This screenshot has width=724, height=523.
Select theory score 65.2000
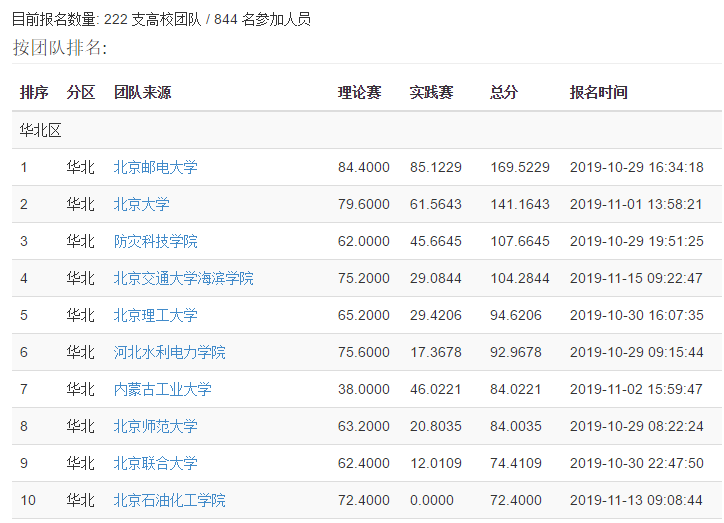[x=364, y=315]
